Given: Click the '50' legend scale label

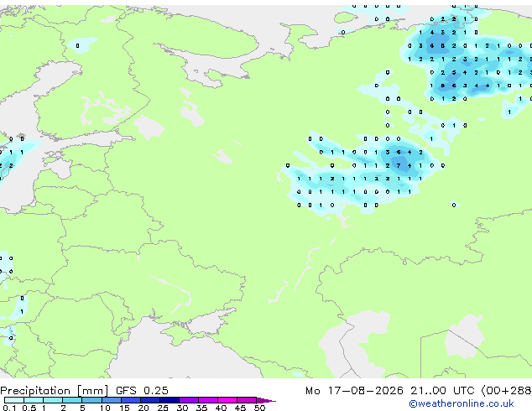Looking at the screenshot, I should point(259,408).
